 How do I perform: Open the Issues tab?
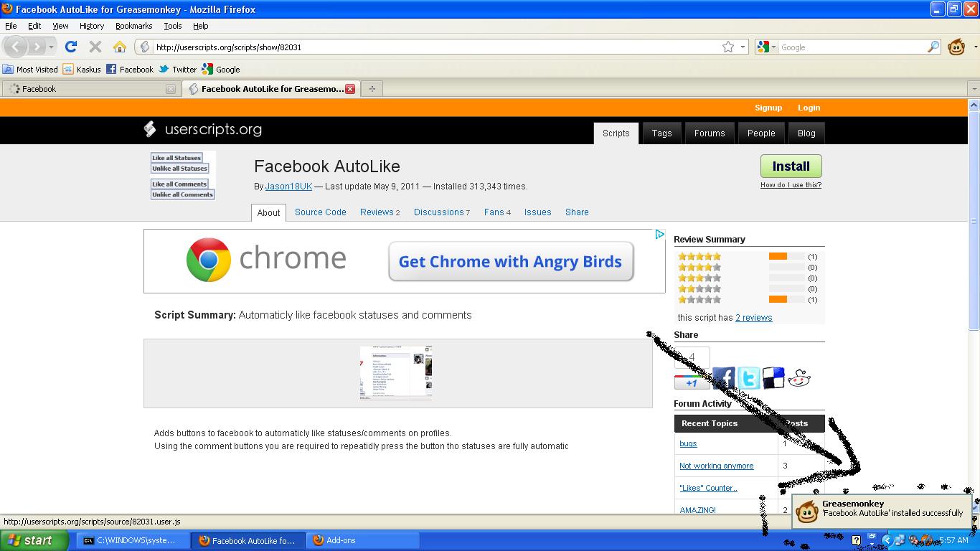(537, 212)
